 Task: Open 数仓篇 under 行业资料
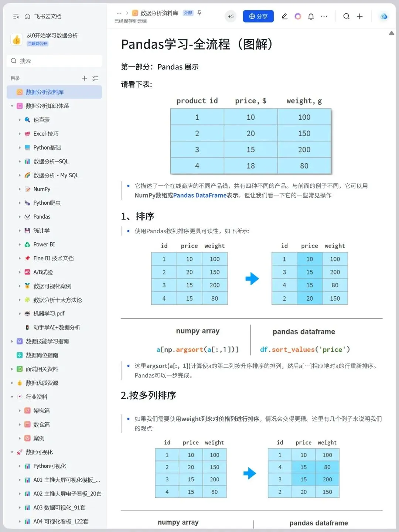click(41, 424)
